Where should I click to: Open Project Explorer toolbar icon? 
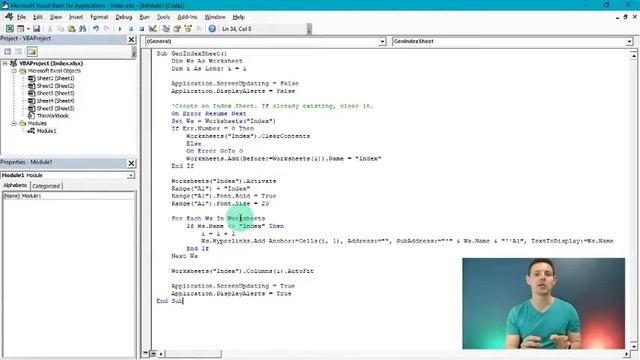pyautogui.click(x=166, y=29)
